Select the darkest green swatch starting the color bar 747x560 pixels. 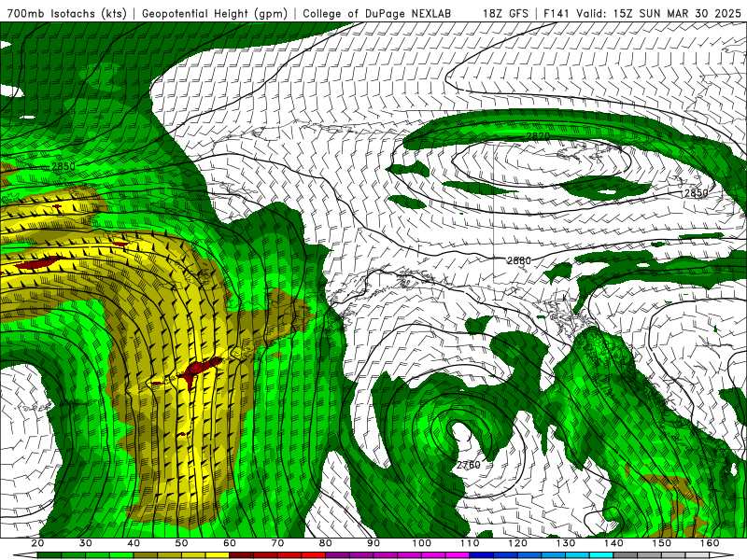tap(49, 555)
